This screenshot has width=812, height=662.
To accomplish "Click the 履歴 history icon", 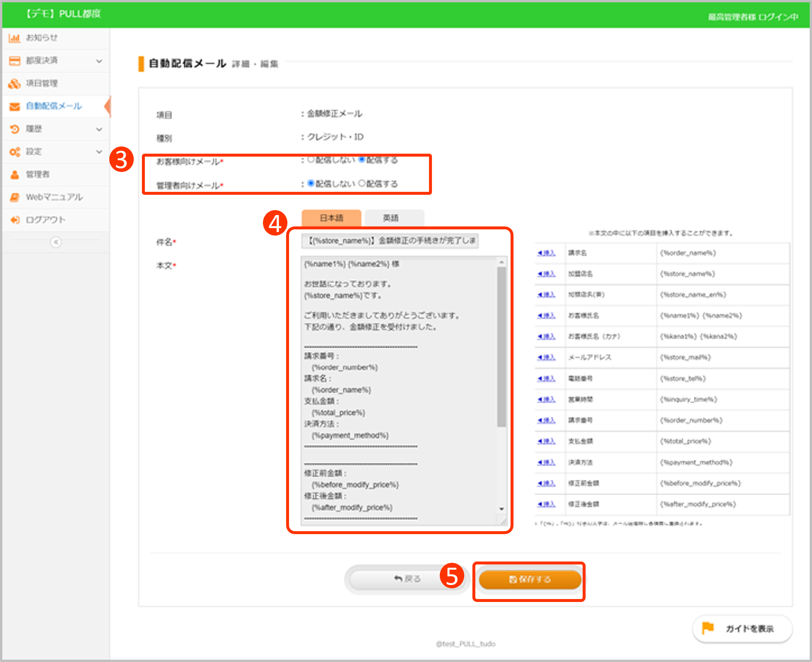I will (14, 129).
